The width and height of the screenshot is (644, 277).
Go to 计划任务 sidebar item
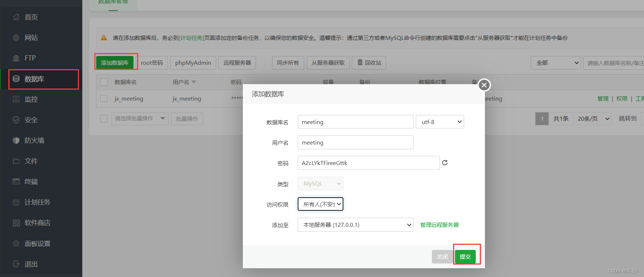point(37,202)
